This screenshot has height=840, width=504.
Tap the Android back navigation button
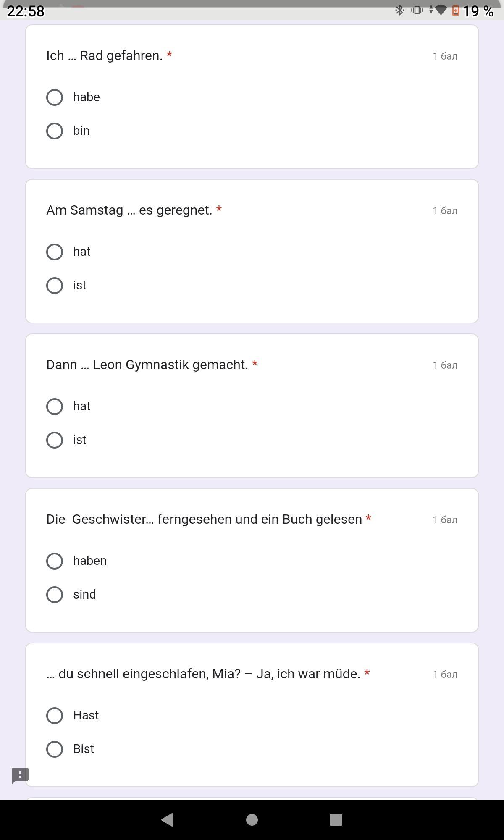tap(168, 819)
